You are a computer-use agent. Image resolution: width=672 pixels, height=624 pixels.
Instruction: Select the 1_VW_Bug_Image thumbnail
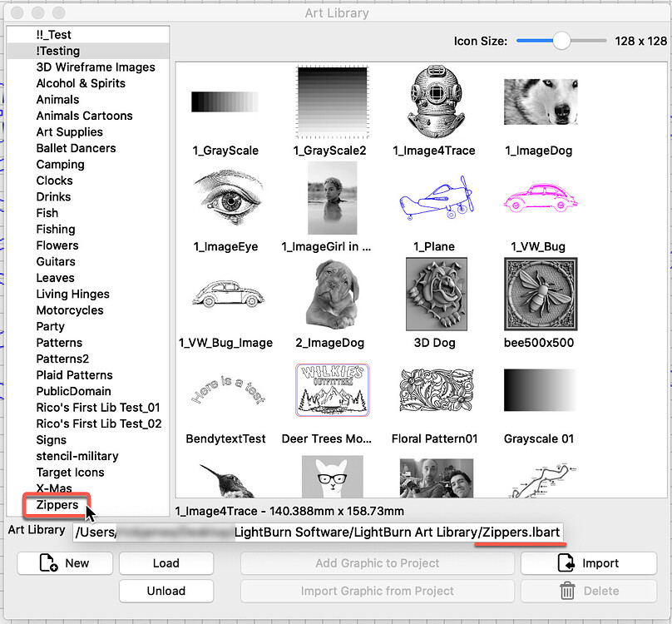click(x=229, y=295)
